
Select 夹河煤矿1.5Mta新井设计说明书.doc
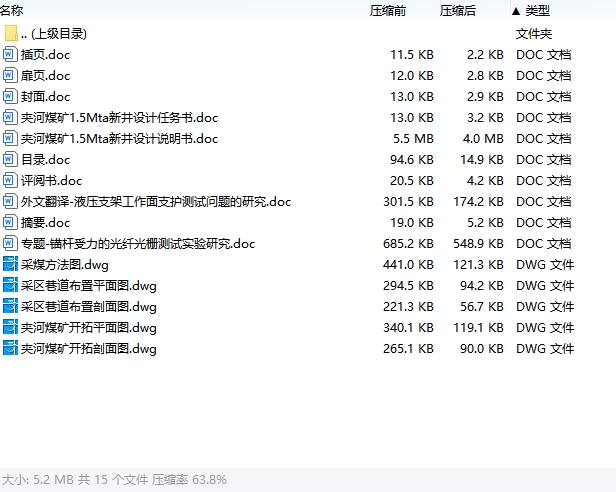[x=119, y=139]
